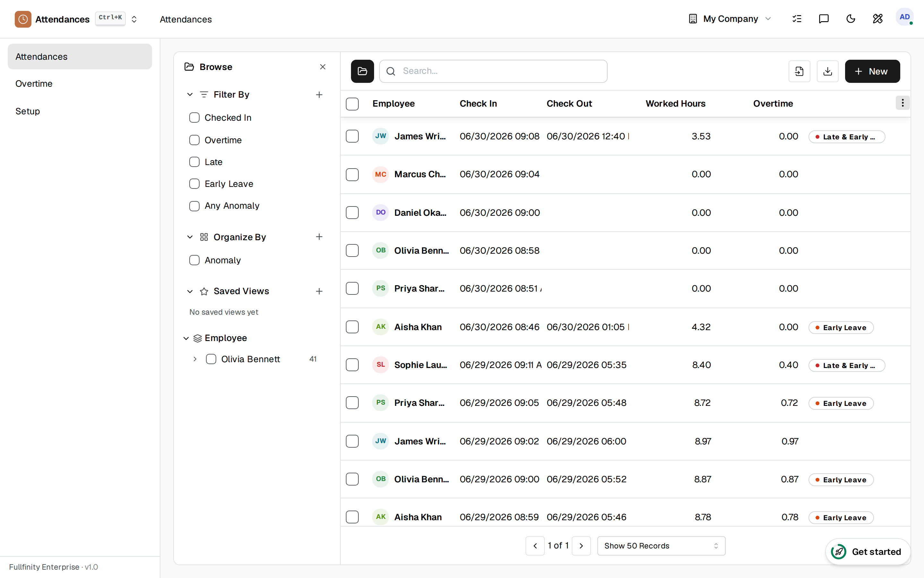The height and width of the screenshot is (578, 924).
Task: Click the 06/30/2026 09:04 check-in cell
Action: (x=500, y=174)
